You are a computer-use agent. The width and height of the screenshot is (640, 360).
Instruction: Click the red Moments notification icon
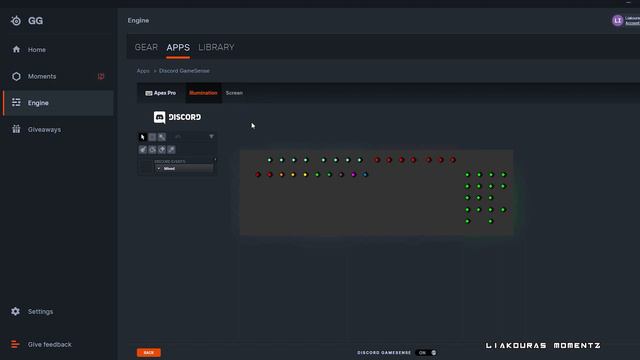click(101, 76)
